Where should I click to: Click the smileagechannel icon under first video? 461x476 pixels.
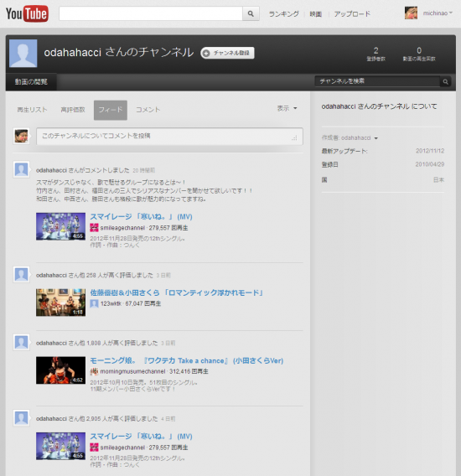pos(94,228)
